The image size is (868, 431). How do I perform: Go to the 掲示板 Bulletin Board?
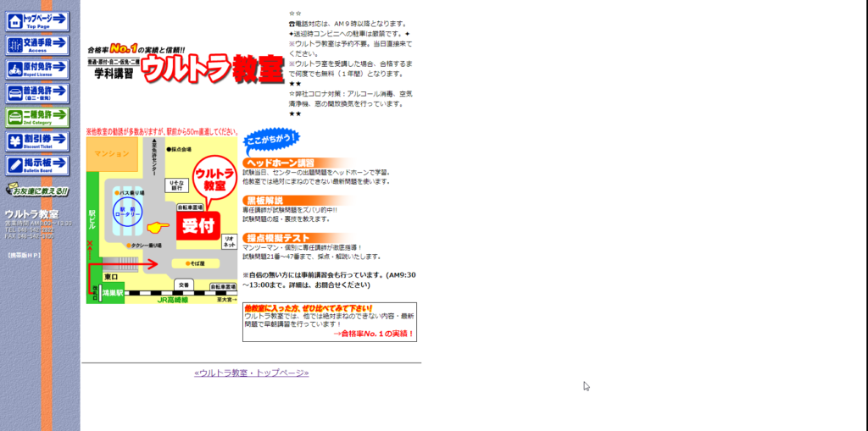coord(37,166)
